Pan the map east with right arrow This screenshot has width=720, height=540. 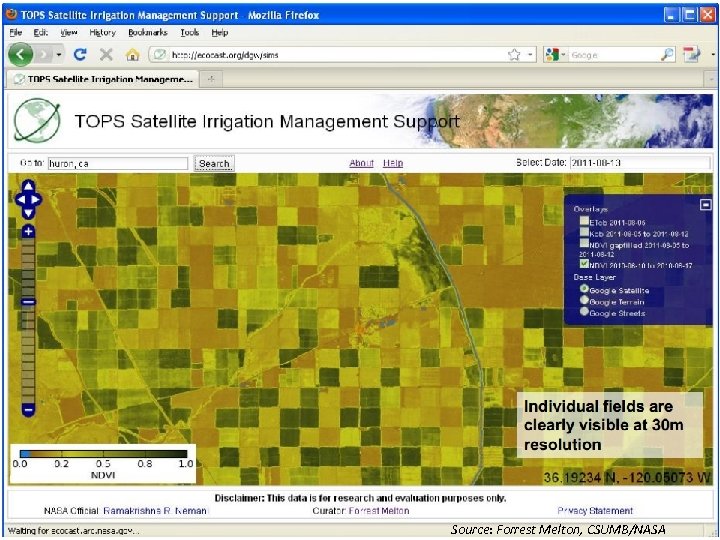click(x=36, y=200)
